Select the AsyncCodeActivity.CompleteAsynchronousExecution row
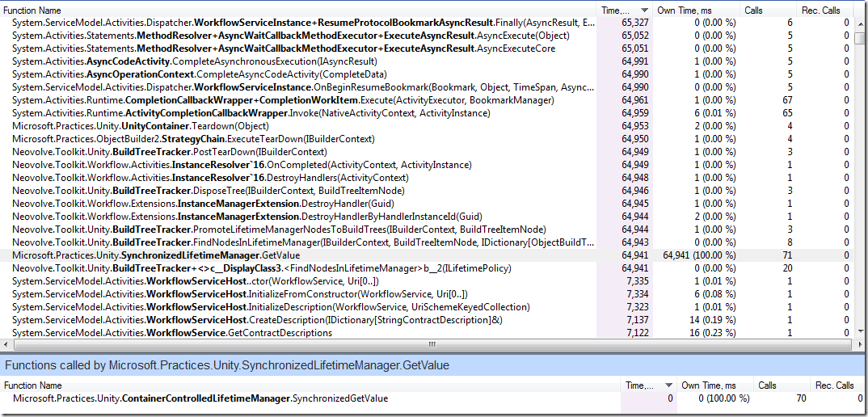The image size is (868, 417). pyautogui.click(x=426, y=61)
